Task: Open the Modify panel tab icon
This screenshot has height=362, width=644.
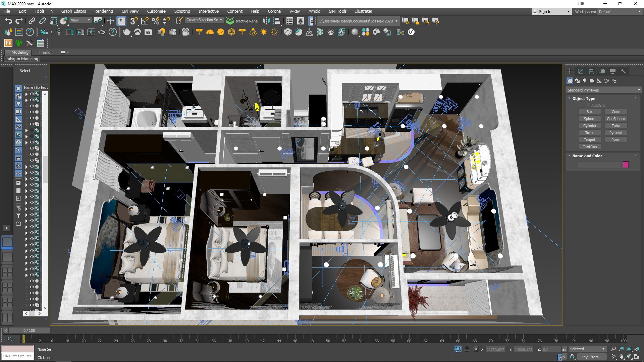Action: (x=581, y=71)
